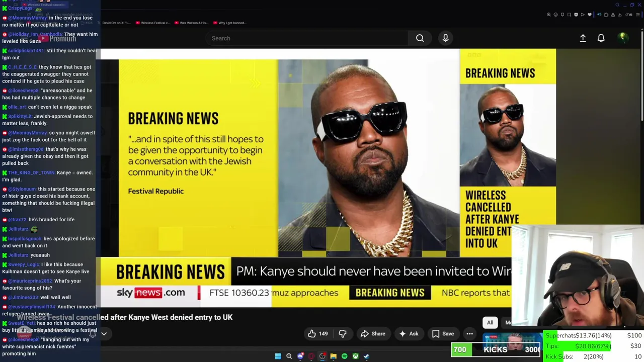
Task: Open Steam from the taskbar
Action: 367,356
